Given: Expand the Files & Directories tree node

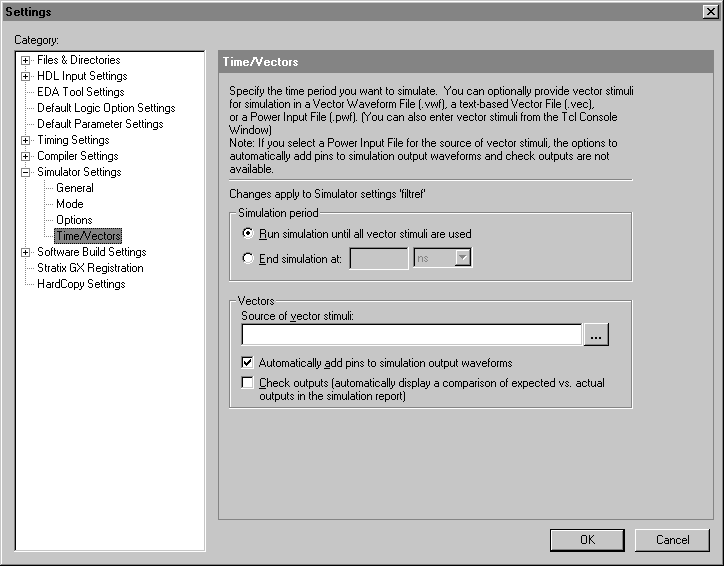Looking at the screenshot, I should pos(25,60).
